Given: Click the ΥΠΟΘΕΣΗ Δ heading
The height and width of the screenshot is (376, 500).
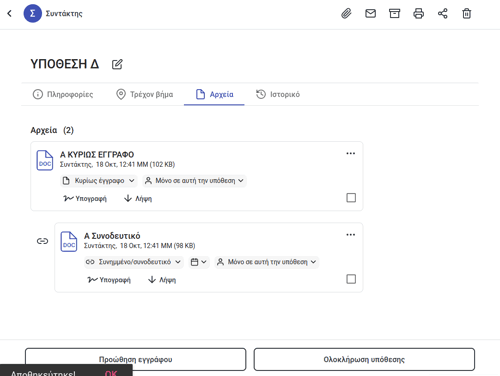Looking at the screenshot, I should tap(65, 64).
